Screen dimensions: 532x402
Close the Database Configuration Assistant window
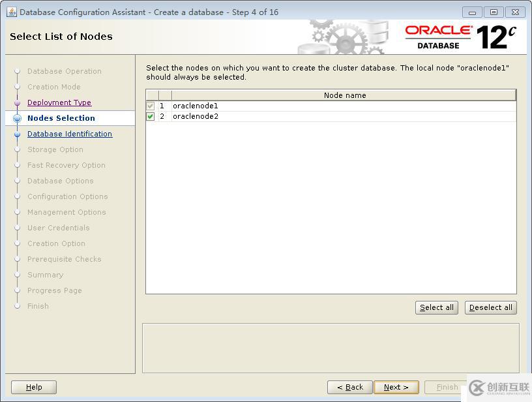(x=515, y=12)
